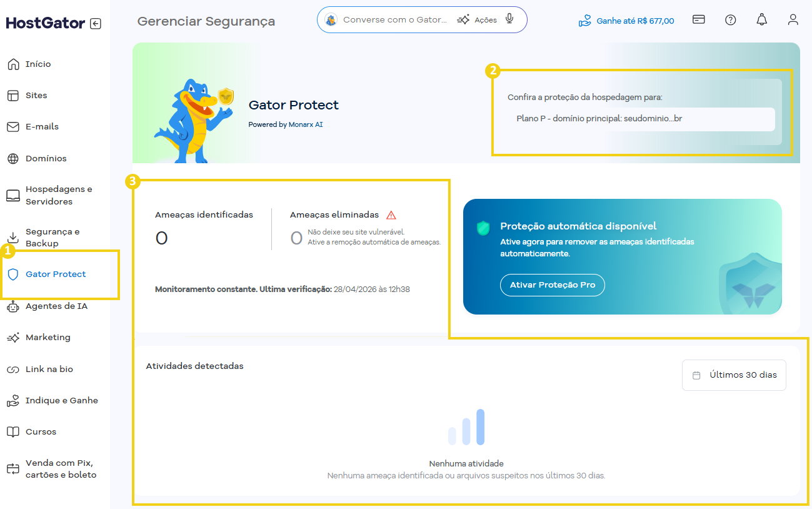Go to Domínios section

(x=46, y=158)
